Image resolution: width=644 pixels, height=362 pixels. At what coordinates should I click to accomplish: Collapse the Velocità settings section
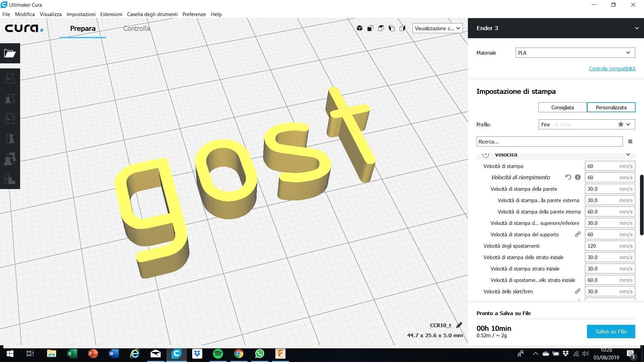[x=628, y=155]
